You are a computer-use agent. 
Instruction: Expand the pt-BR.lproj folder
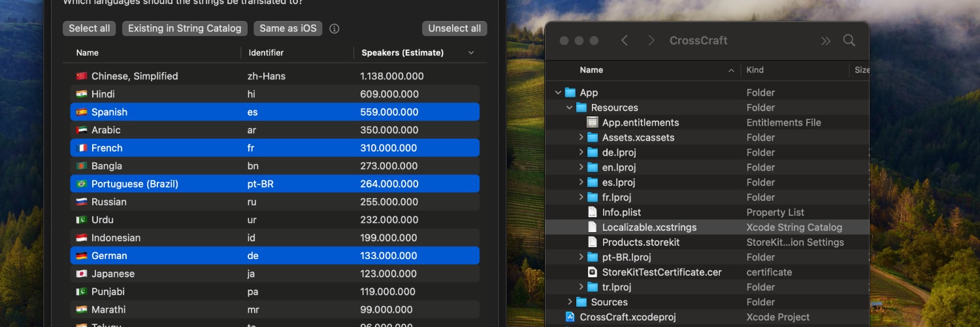[581, 257]
